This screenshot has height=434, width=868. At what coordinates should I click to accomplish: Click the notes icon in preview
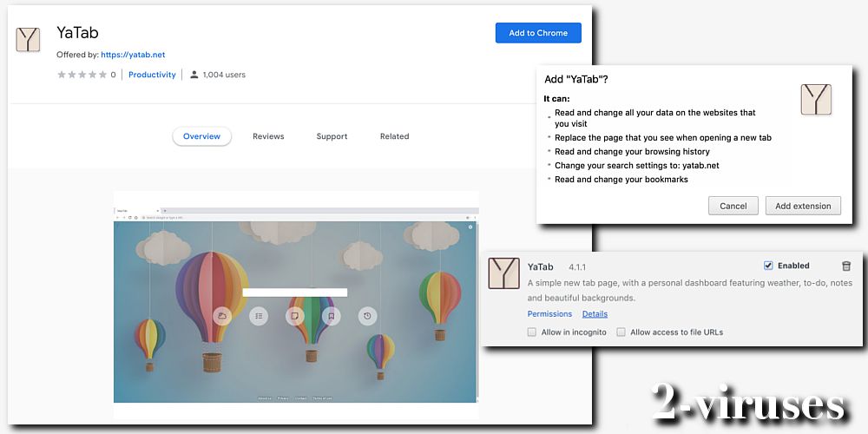coord(295,316)
